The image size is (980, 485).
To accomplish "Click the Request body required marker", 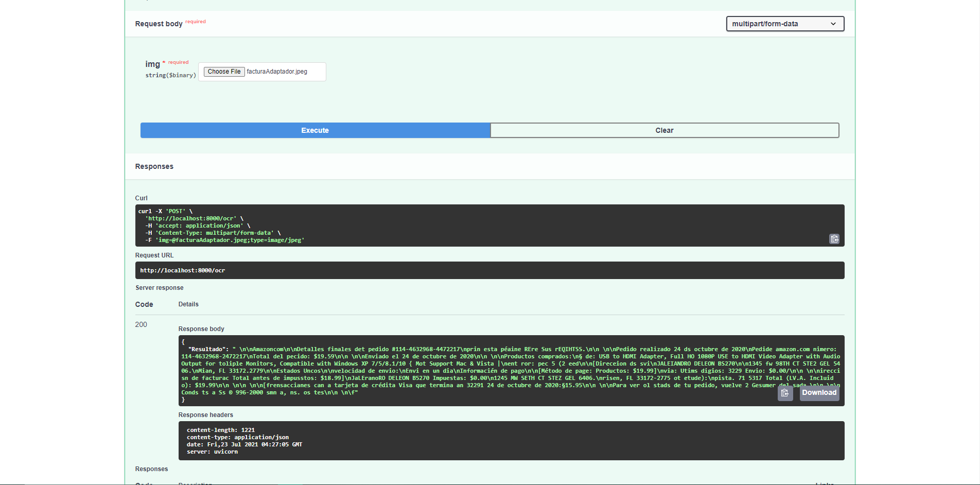I will click(196, 21).
